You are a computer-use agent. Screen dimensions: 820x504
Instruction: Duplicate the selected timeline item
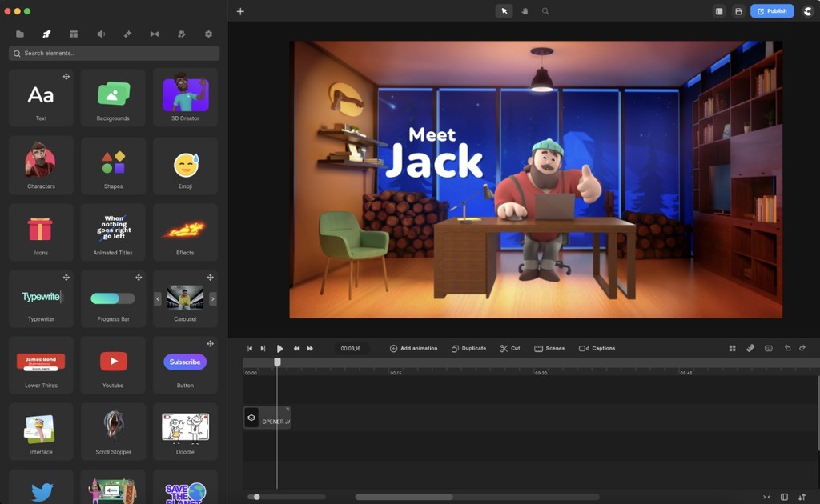pyautogui.click(x=468, y=349)
